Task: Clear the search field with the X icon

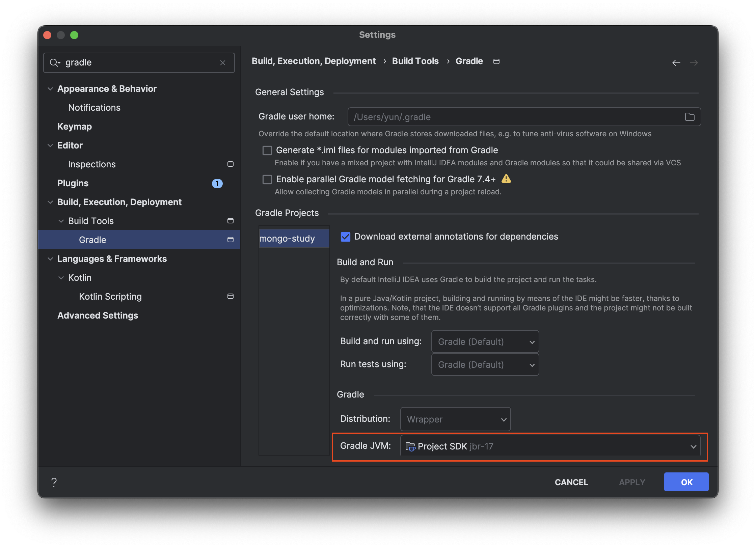Action: point(223,63)
